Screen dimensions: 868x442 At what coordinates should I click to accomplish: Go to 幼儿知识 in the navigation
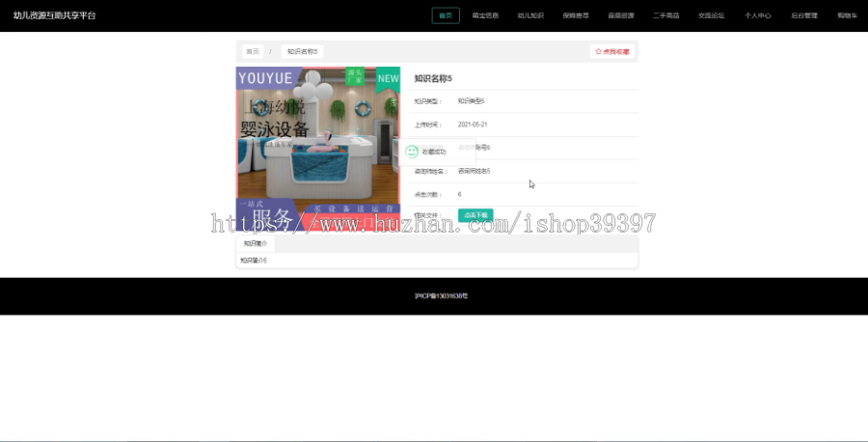(x=529, y=15)
